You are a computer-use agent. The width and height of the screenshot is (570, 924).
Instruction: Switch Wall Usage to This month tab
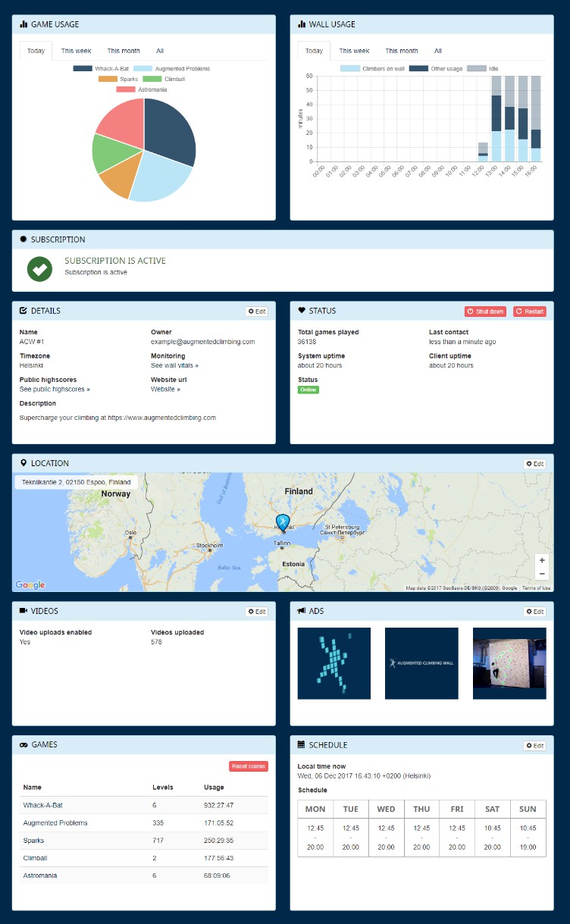[x=401, y=51]
